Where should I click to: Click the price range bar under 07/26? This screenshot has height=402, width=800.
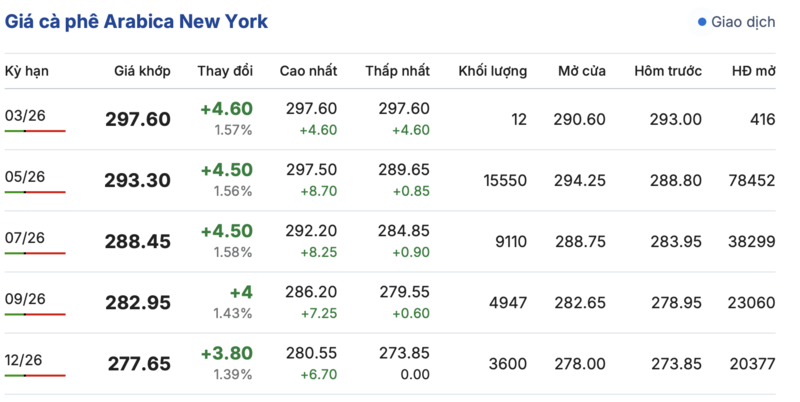(x=35, y=253)
